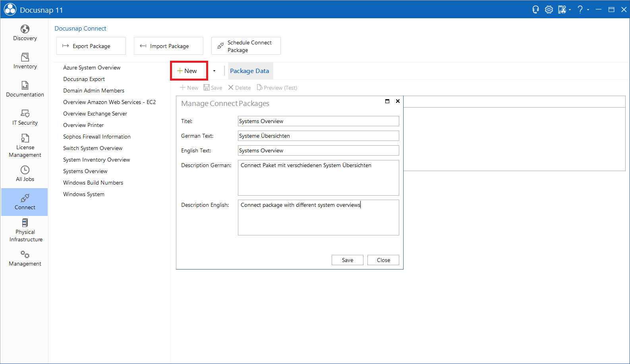Open License Management section
Viewport: 630px width, 364px height.
click(25, 146)
